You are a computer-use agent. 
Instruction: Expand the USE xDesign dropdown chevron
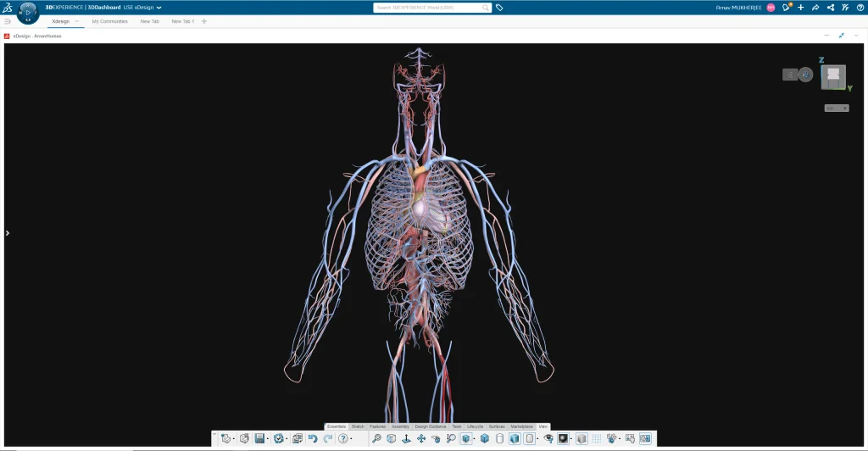pos(159,8)
